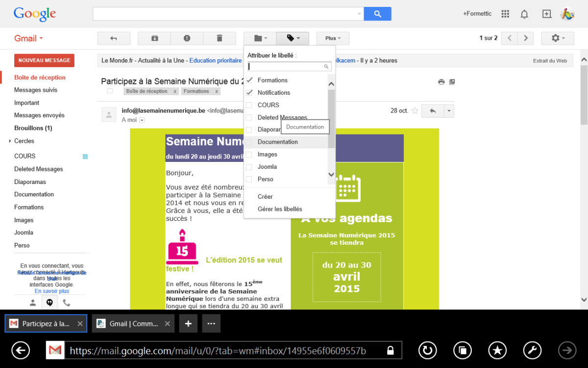Open search options arrow
The width and height of the screenshot is (588, 368).
click(x=360, y=14)
